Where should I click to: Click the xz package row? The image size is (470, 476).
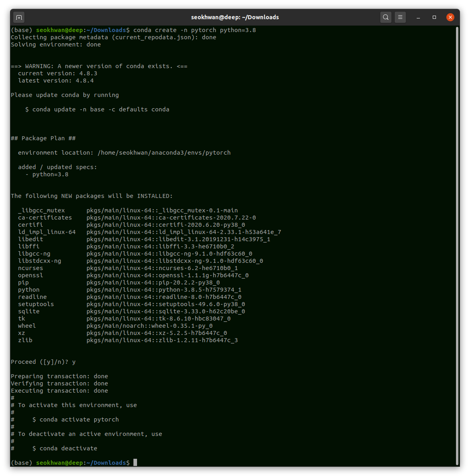pos(122,333)
